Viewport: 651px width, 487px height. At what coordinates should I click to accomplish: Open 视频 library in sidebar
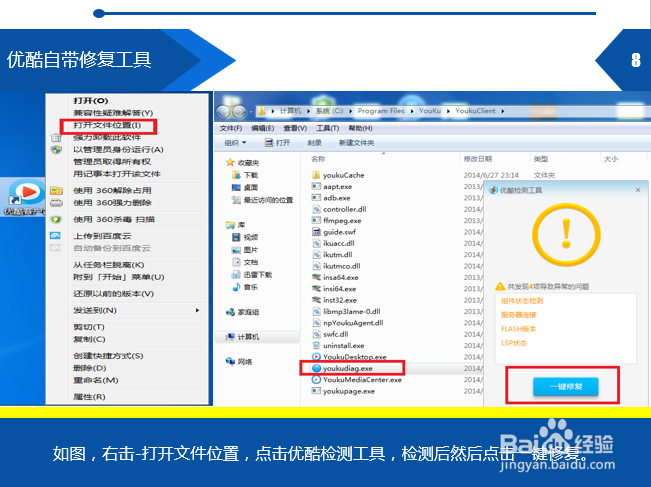pyautogui.click(x=251, y=237)
